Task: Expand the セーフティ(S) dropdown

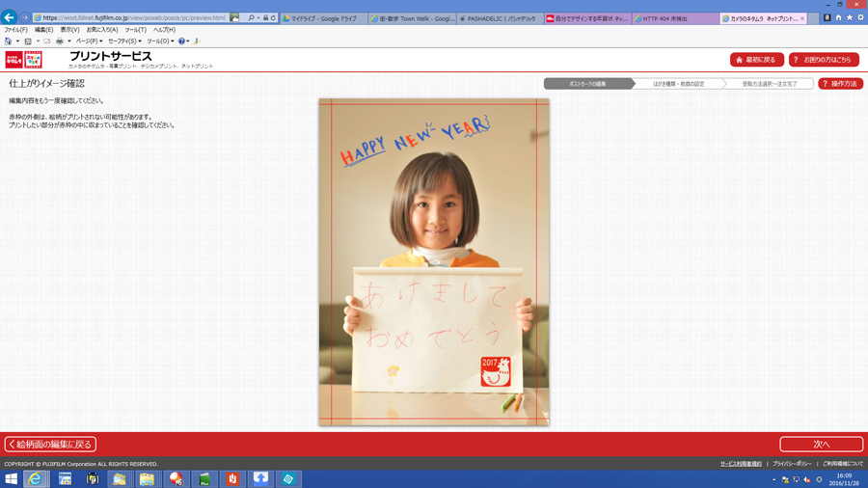Action: point(124,41)
